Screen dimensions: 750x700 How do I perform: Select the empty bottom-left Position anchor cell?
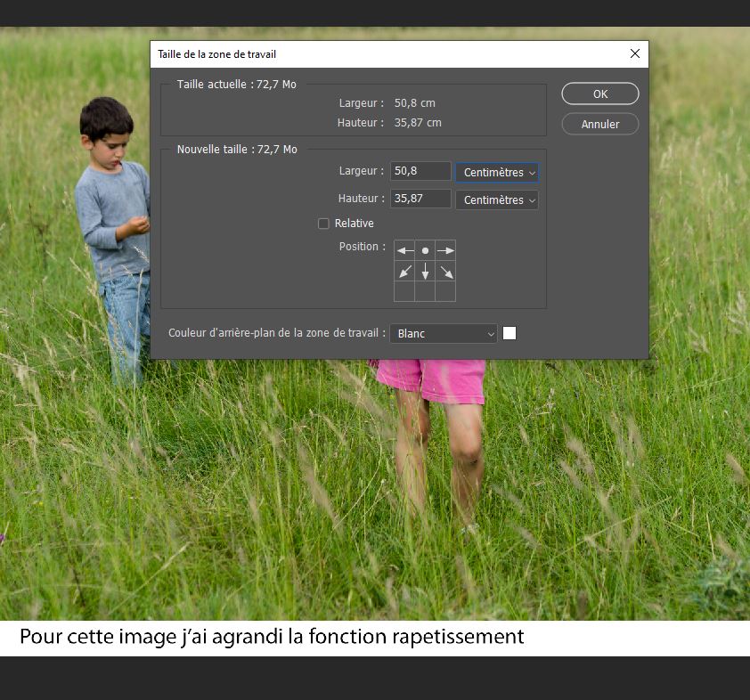[x=404, y=291]
